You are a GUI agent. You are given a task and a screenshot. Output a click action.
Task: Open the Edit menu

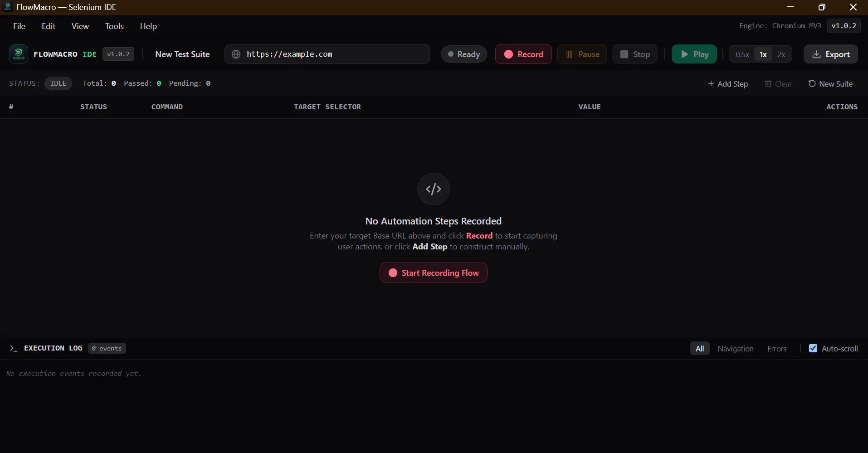click(x=49, y=26)
